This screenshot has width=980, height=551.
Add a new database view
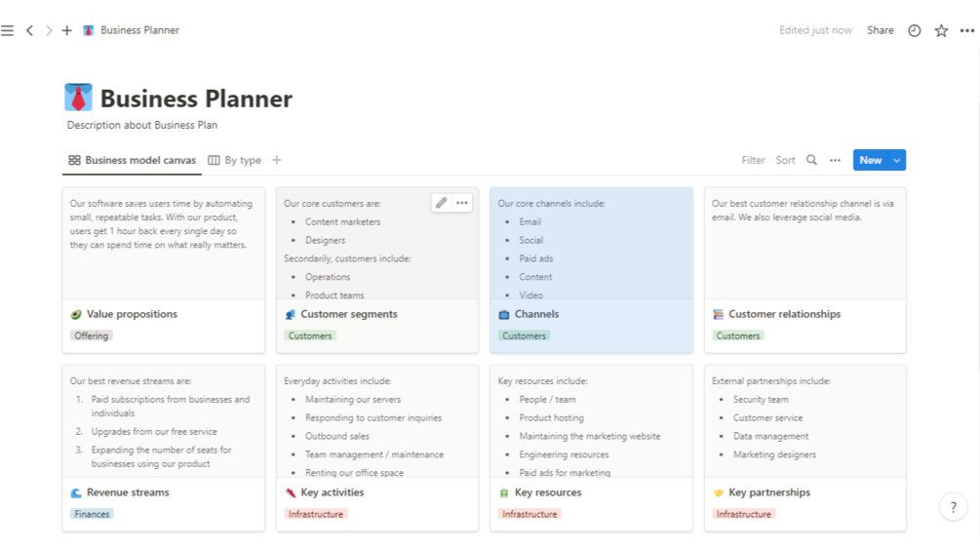point(277,160)
